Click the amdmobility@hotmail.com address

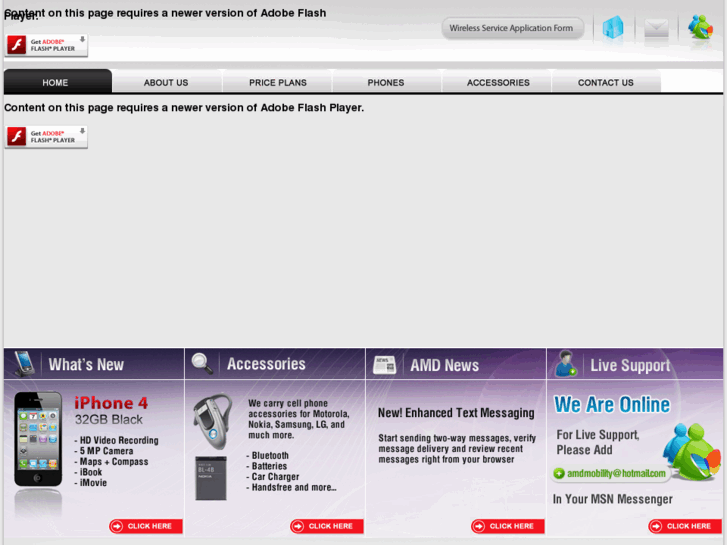[616, 474]
